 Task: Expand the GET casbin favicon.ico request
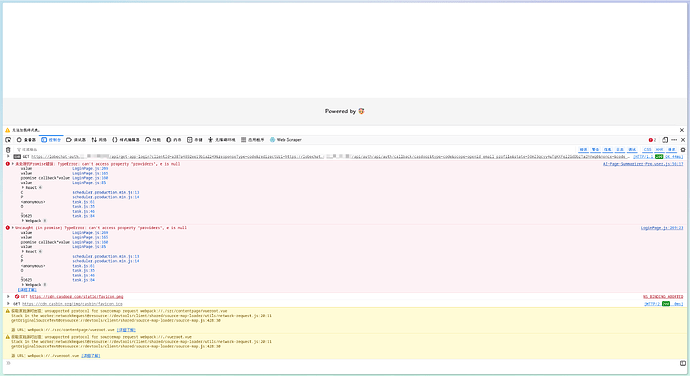[x=8, y=304]
